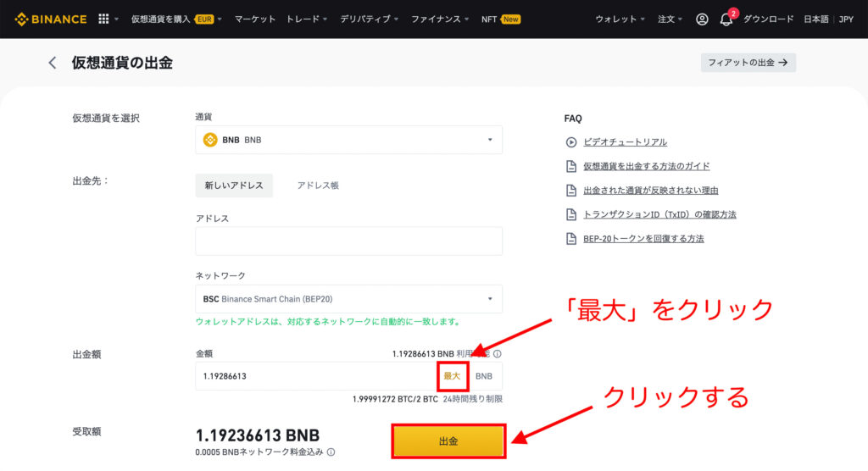Image resolution: width=868 pixels, height=471 pixels.
Task: Open 出金された通貨が反映されない理由 link
Action: [x=650, y=191]
